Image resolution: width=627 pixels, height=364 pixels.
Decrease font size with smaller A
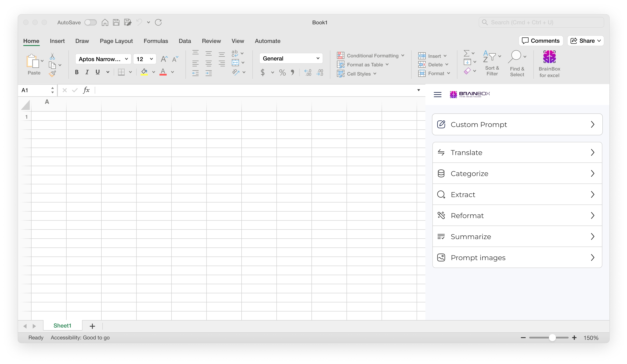click(175, 59)
